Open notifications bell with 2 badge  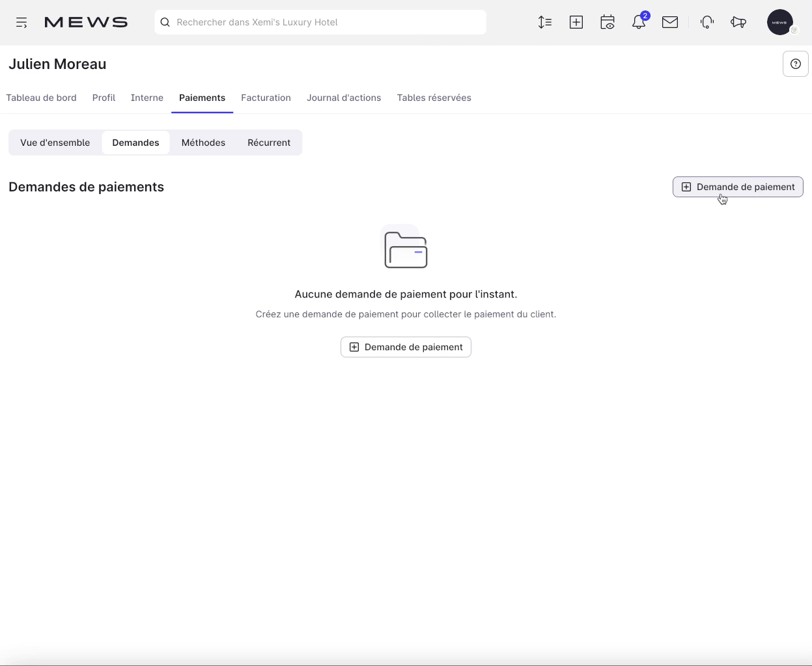click(x=639, y=23)
